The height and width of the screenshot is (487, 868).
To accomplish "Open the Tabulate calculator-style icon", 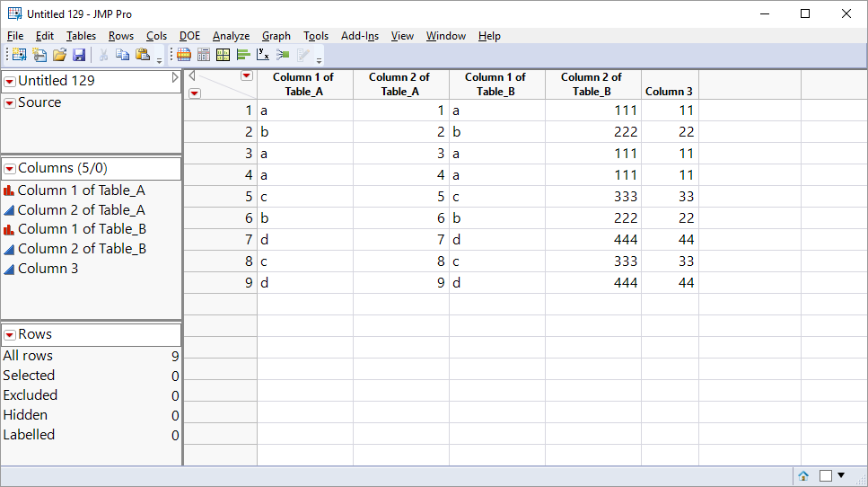I will (204, 54).
